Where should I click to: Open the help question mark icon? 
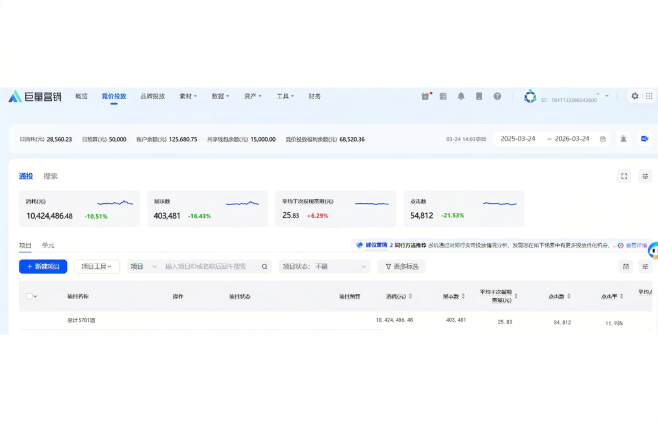coord(497,96)
